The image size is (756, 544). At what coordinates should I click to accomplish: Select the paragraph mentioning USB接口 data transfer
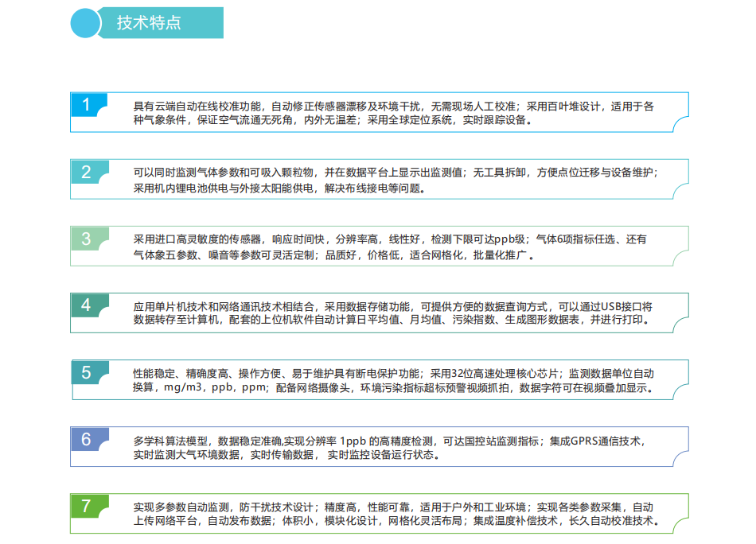(393, 313)
